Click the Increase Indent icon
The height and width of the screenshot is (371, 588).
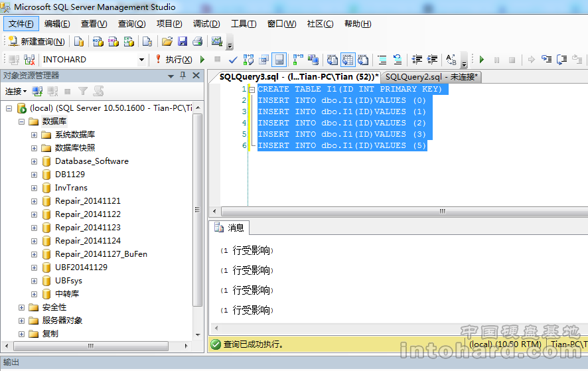pyautogui.click(x=432, y=60)
